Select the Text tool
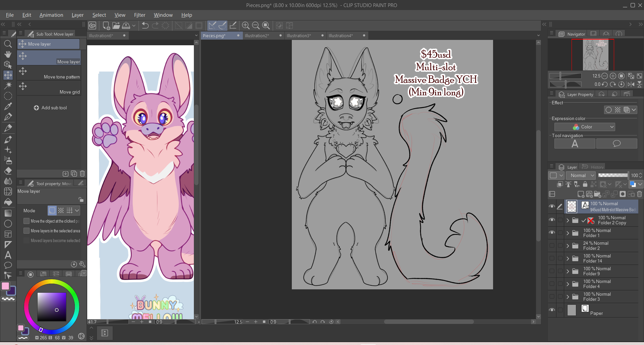This screenshot has height=345, width=644. coord(8,255)
